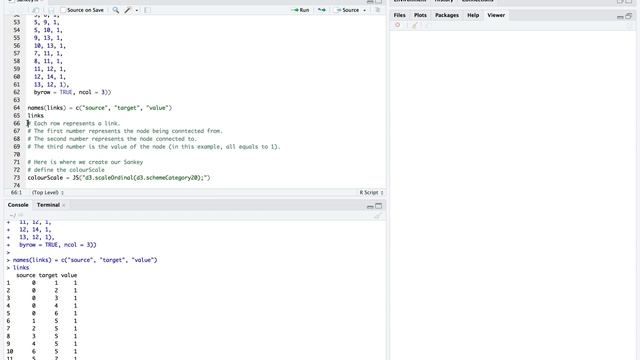Click row 10 label in console output
The width and height of the screenshot is (640, 360).
pyautogui.click(x=9, y=351)
